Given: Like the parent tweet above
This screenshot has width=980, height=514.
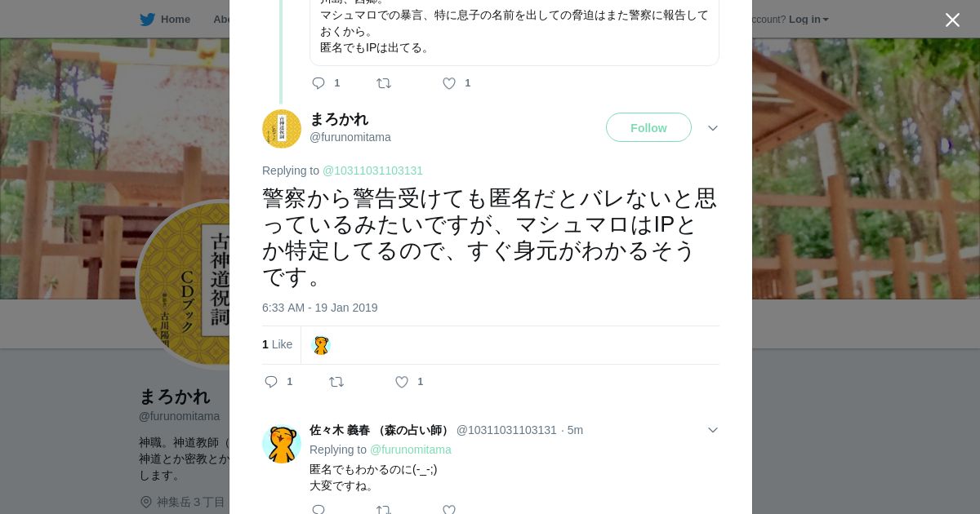Looking at the screenshot, I should click(449, 83).
